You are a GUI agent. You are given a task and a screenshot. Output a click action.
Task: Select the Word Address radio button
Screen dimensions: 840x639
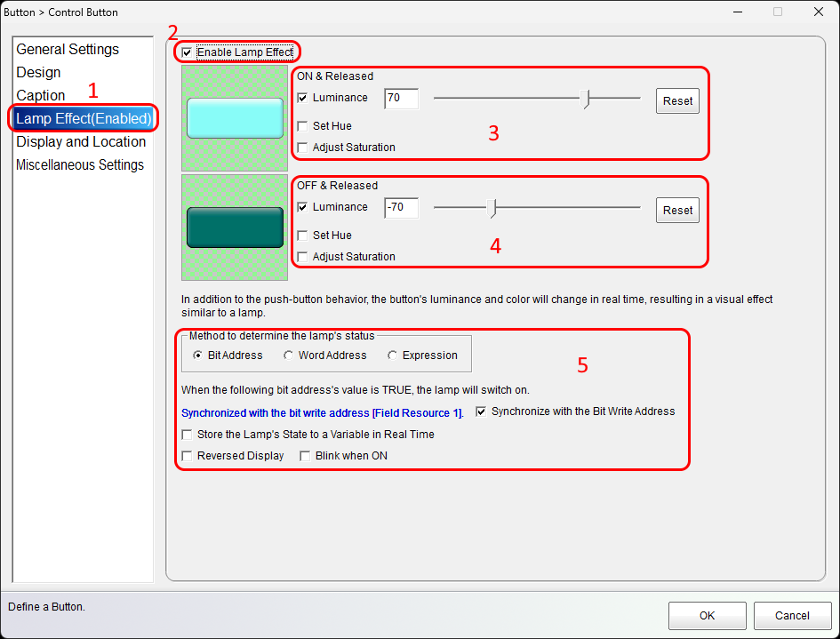[289, 355]
